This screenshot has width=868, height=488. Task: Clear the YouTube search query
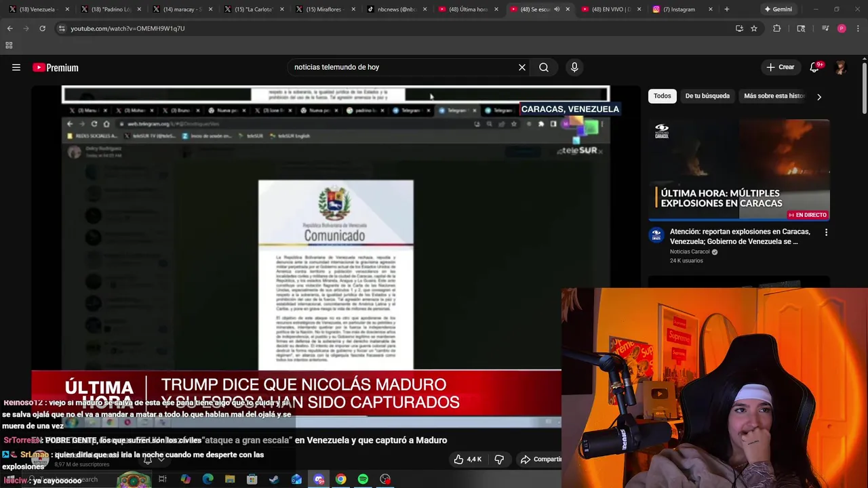522,67
